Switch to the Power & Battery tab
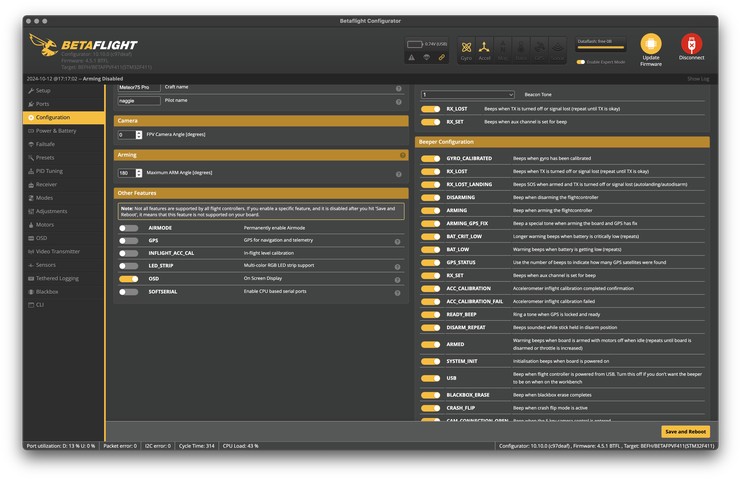Image resolution: width=741 pixels, height=480 pixels. 56,131
